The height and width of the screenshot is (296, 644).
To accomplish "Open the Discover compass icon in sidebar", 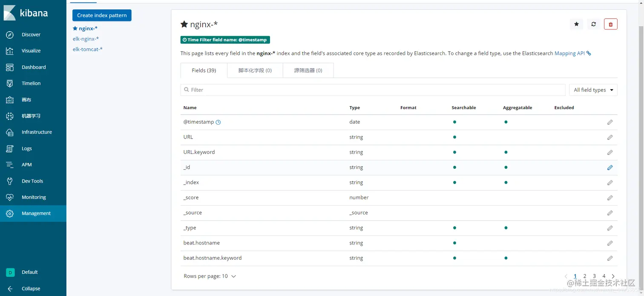I will 10,35.
